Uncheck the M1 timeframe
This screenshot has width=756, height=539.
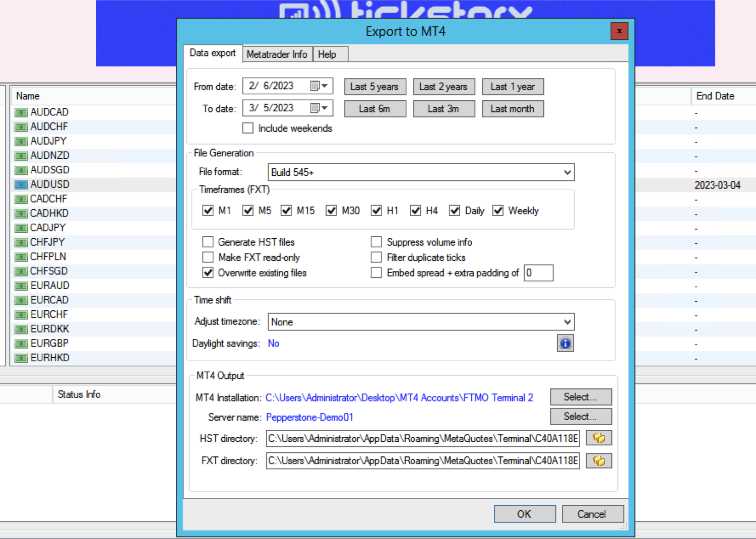[208, 211]
